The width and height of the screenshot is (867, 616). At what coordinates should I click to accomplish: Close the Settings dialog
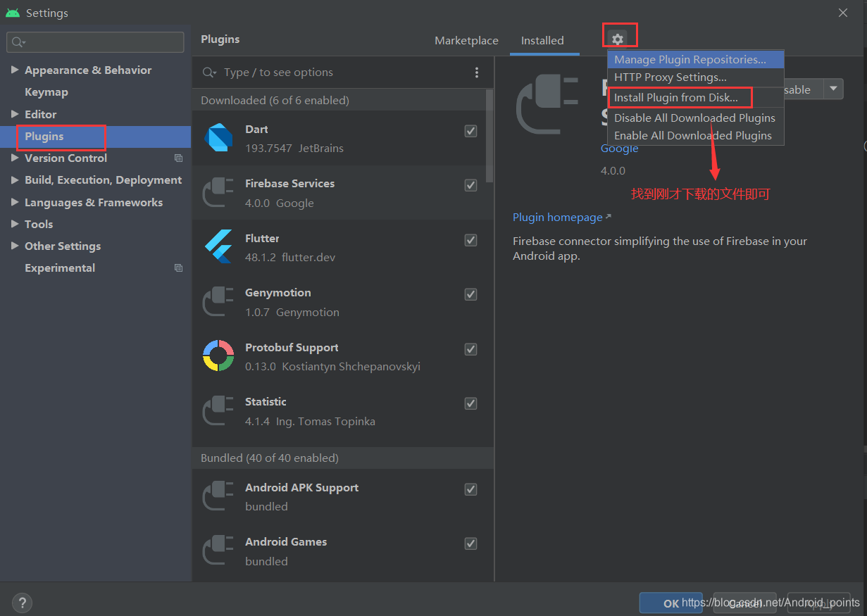click(843, 13)
